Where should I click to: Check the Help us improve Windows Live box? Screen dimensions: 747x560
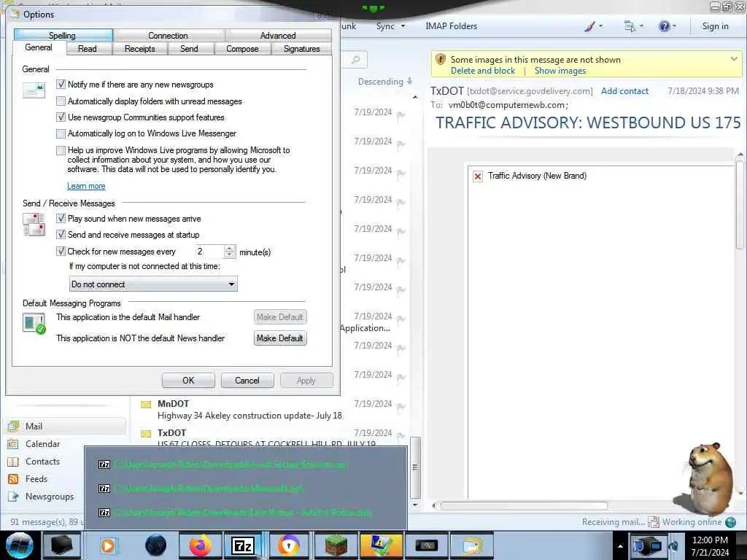(x=61, y=150)
